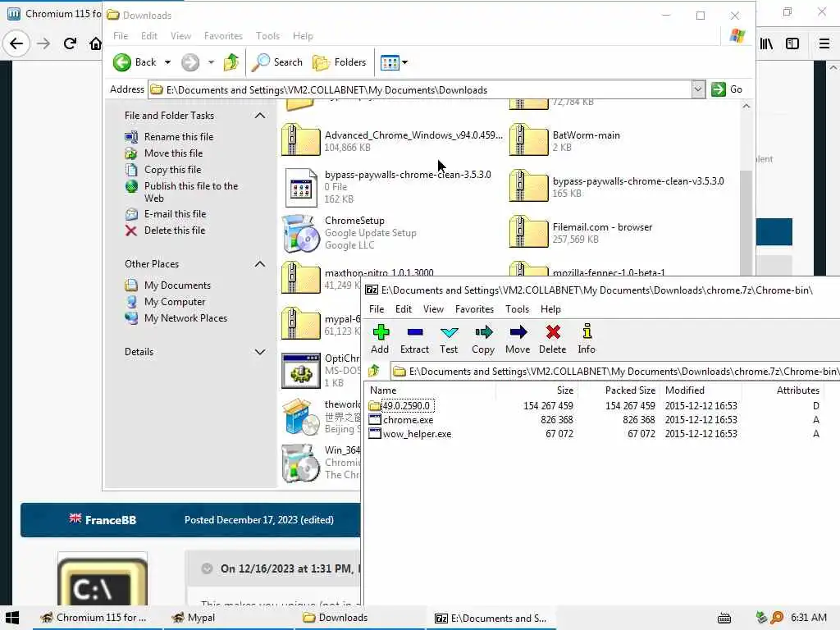
Task: Select the ChromeSetup installer icon
Action: click(x=300, y=234)
